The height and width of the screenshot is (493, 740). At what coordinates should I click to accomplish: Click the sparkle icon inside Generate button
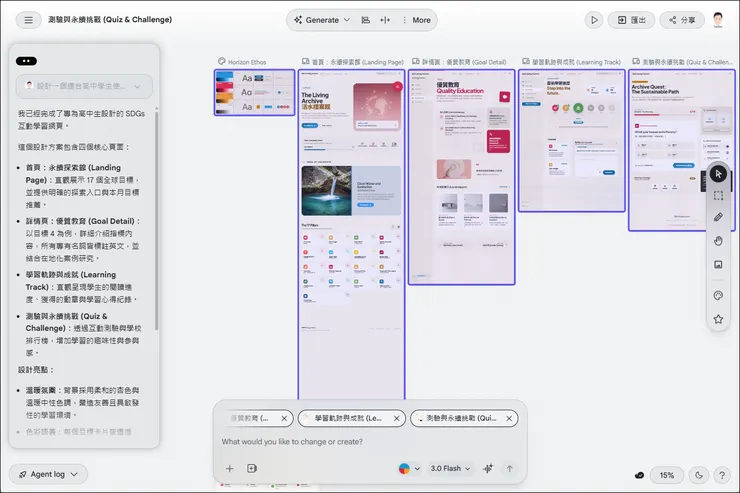[x=298, y=20]
